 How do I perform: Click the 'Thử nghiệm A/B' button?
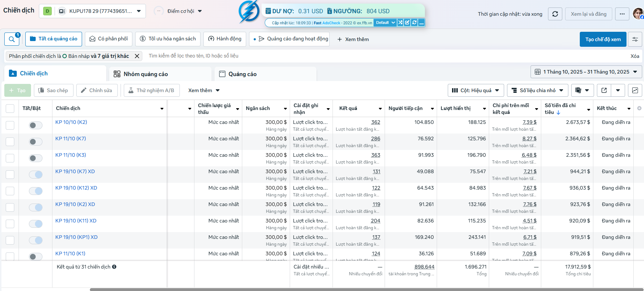(x=152, y=90)
